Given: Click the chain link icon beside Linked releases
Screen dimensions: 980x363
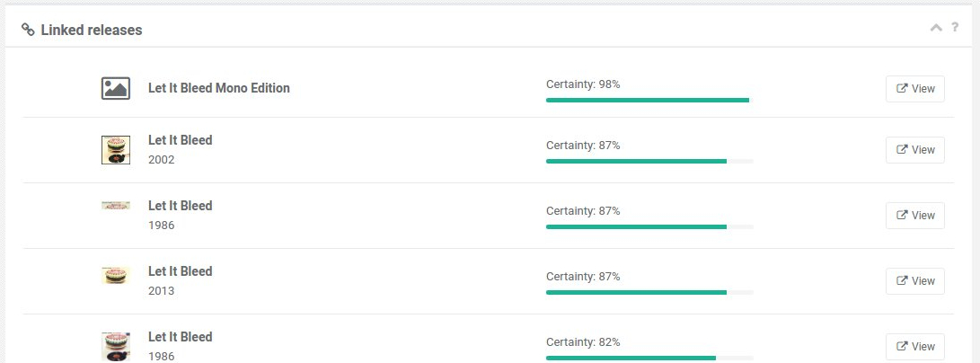Looking at the screenshot, I should coord(28,30).
